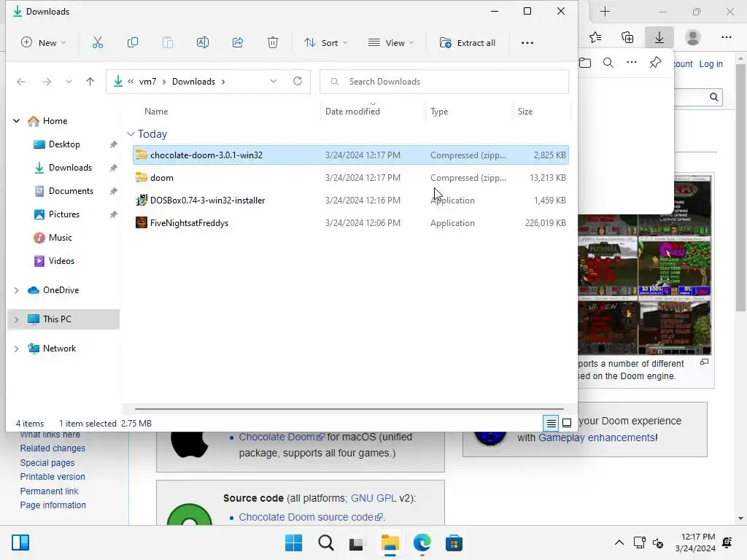The width and height of the screenshot is (747, 560).
Task: Open the New dropdown menu
Action: click(43, 43)
